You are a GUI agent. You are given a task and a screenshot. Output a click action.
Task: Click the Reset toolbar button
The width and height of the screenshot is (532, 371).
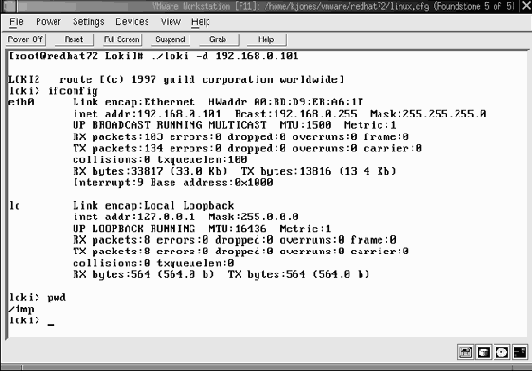pos(74,39)
